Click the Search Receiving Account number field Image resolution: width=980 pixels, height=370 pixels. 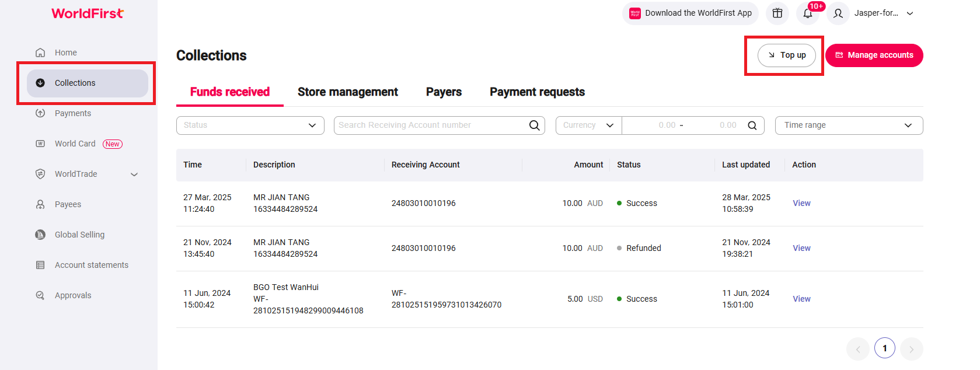432,125
